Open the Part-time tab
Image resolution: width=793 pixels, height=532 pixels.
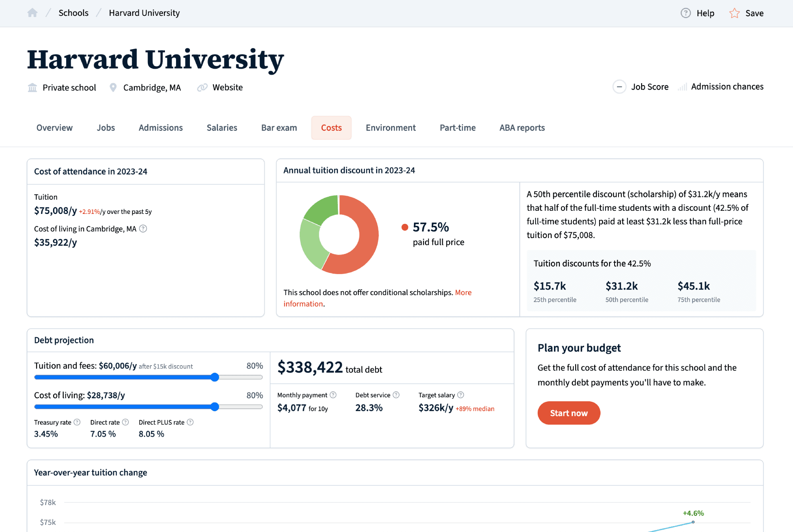tap(458, 128)
